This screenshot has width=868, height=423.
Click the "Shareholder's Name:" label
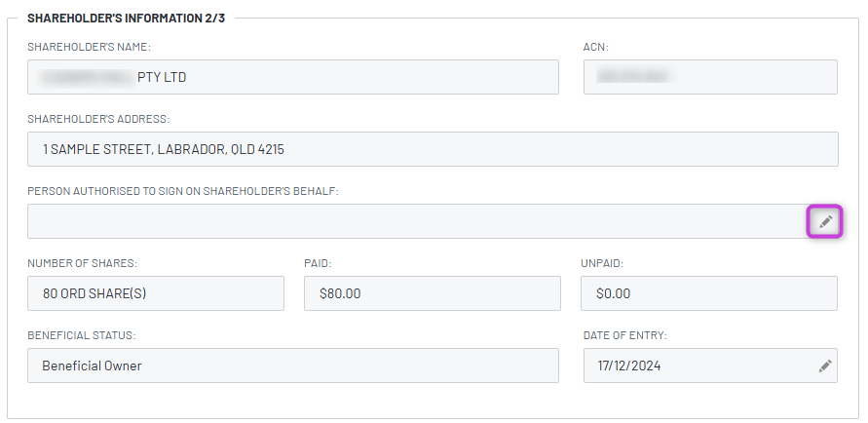tap(89, 47)
